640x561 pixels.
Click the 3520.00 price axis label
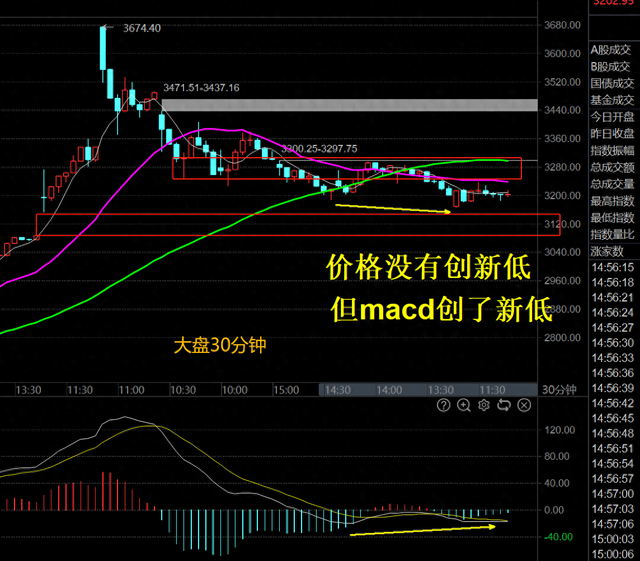coord(562,82)
